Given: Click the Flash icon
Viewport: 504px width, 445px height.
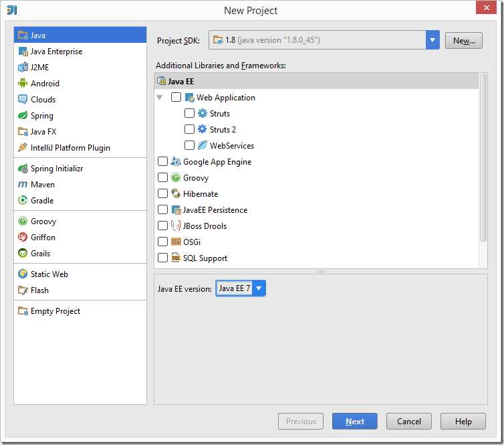Looking at the screenshot, I should tap(23, 290).
